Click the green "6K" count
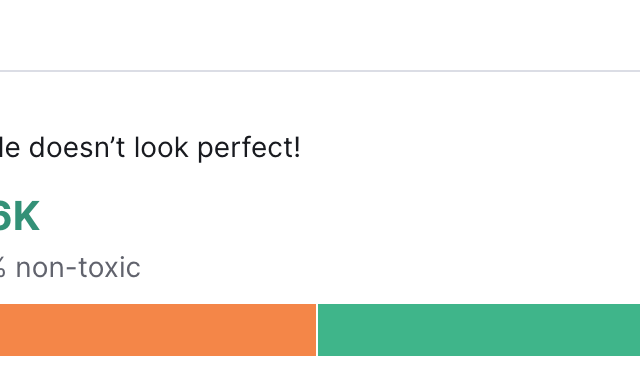The height and width of the screenshot is (380, 640). 19,216
